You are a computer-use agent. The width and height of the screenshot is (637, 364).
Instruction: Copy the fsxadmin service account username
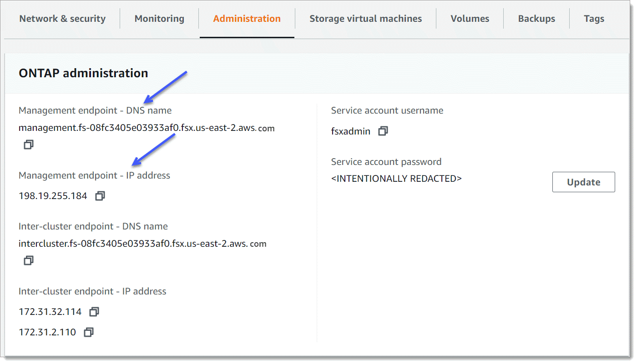[383, 131]
